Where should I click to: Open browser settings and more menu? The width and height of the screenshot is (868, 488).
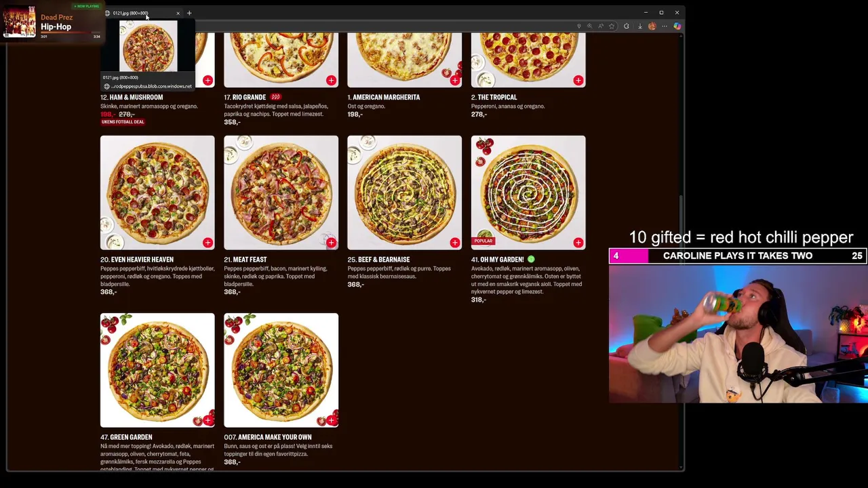[x=665, y=26]
